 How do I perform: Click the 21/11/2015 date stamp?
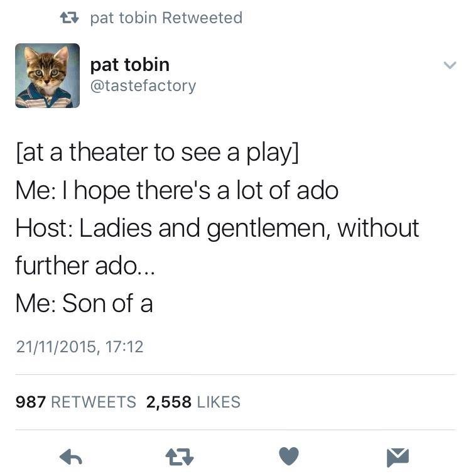[x=56, y=347]
